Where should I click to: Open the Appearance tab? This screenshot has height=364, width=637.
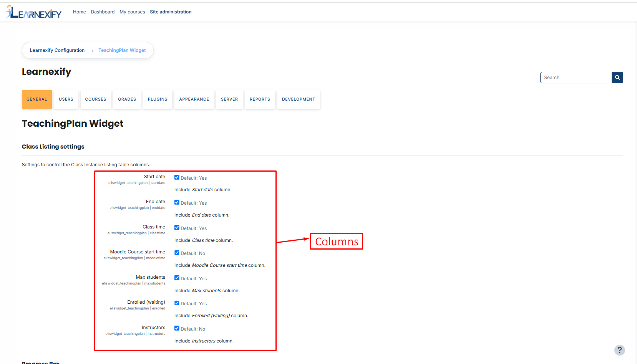[194, 99]
